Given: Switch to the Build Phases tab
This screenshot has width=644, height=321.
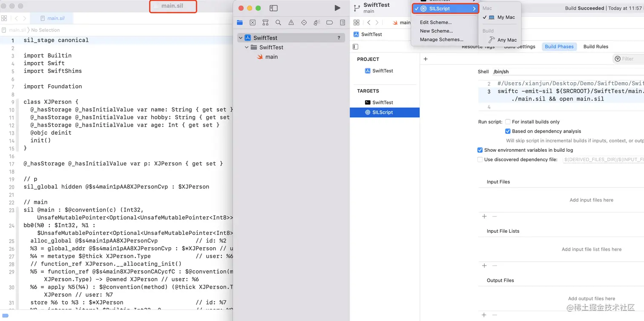Looking at the screenshot, I should (x=559, y=47).
